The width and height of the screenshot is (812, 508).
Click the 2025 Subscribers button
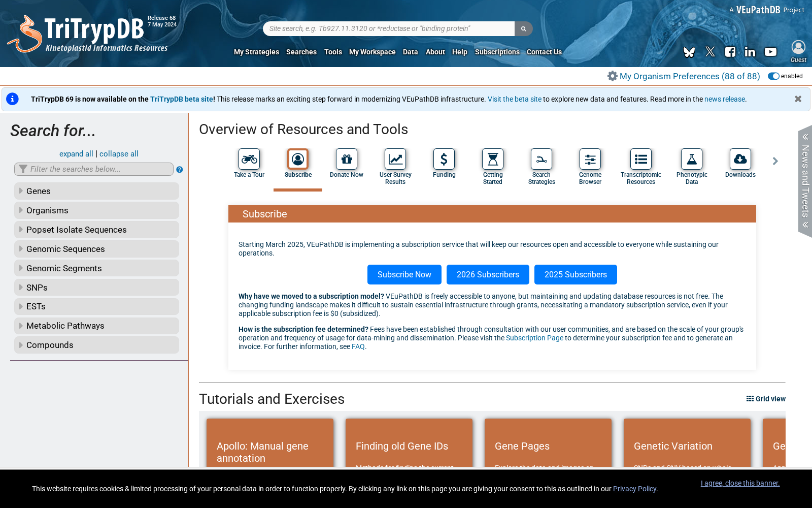[x=576, y=274]
